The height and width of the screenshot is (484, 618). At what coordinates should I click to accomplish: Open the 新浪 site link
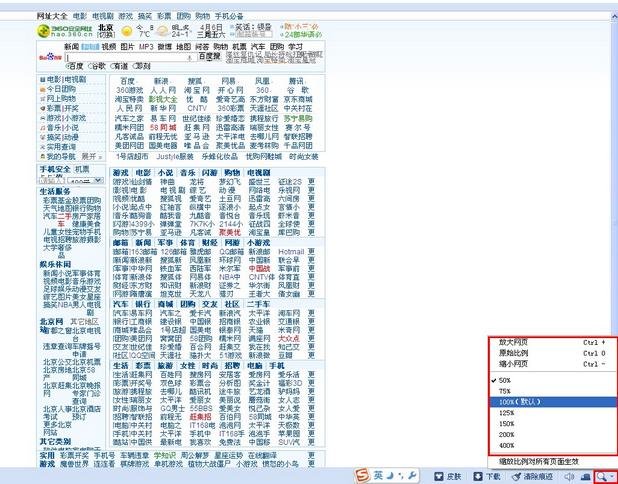pyautogui.click(x=161, y=81)
